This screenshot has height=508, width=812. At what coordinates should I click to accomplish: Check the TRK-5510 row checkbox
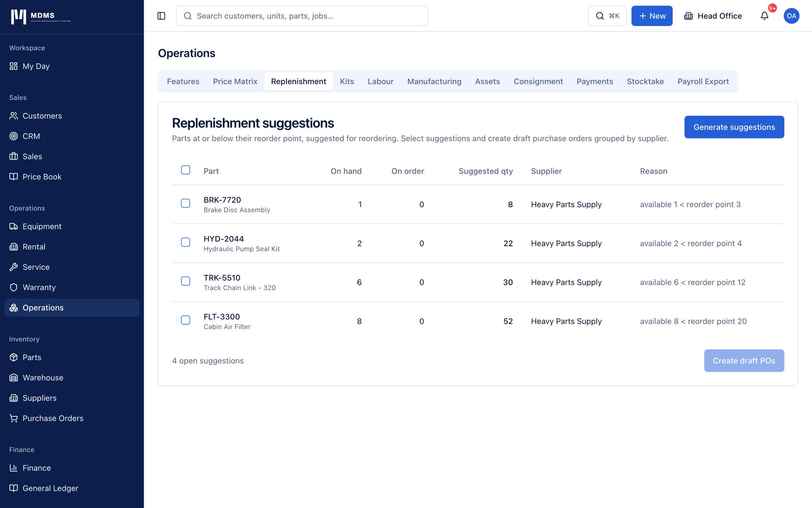tap(186, 281)
